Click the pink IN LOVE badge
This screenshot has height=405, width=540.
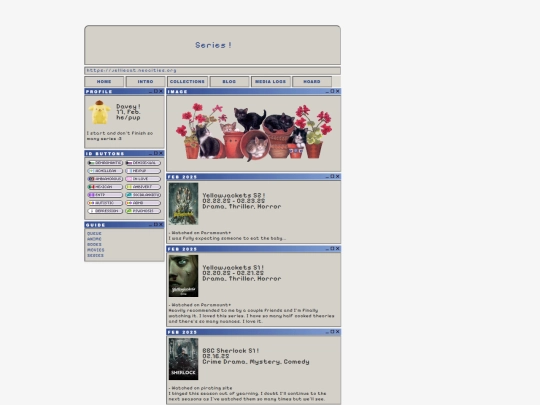tap(143, 179)
